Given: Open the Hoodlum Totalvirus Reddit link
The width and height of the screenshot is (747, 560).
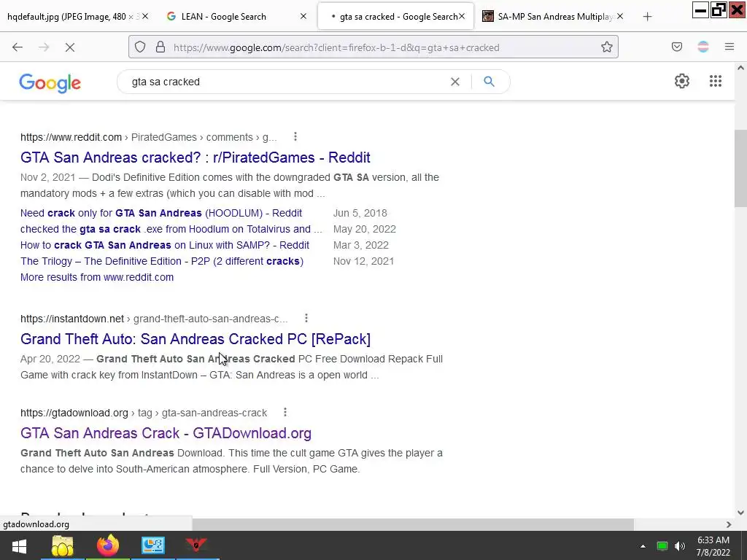Looking at the screenshot, I should pyautogui.click(x=171, y=229).
